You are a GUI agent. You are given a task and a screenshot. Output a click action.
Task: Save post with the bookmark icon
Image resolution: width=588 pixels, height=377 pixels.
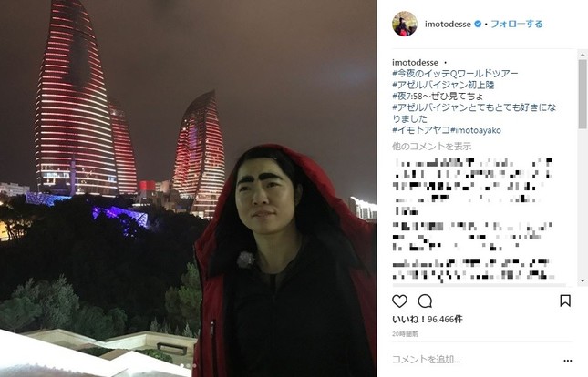565,301
